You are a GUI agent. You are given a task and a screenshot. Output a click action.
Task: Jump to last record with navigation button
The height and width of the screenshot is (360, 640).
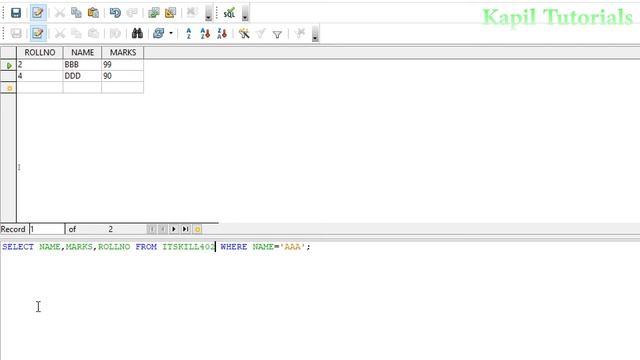click(x=185, y=229)
